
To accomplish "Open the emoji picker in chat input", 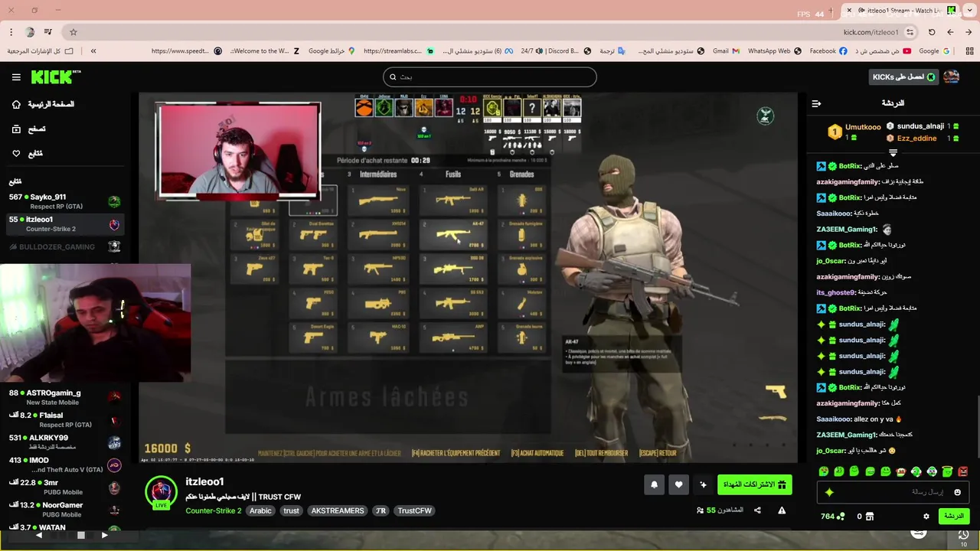I will click(x=957, y=493).
